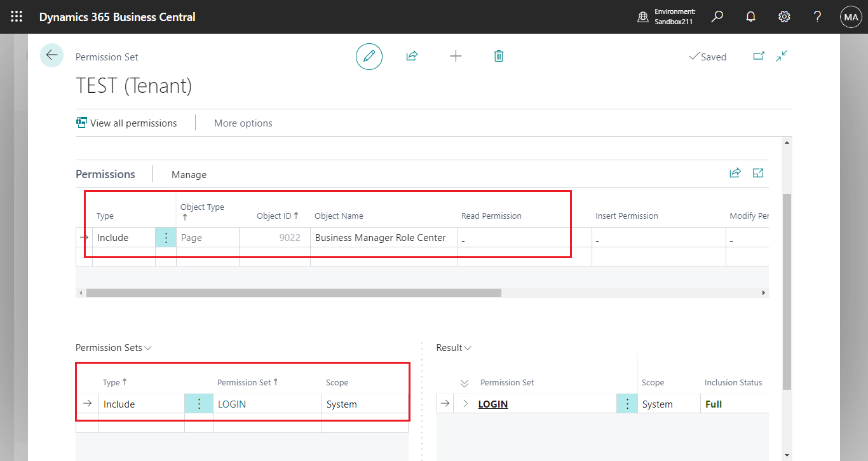Open the app launcher grid

[x=17, y=17]
